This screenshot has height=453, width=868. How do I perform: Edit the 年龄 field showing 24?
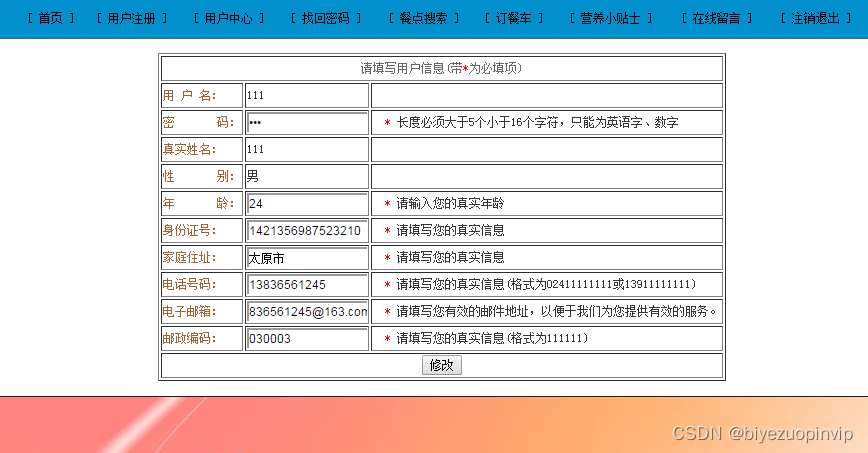point(307,203)
